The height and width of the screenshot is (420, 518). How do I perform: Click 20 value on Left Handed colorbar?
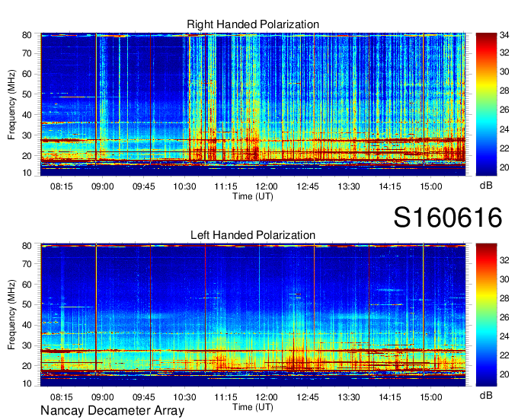(x=504, y=374)
